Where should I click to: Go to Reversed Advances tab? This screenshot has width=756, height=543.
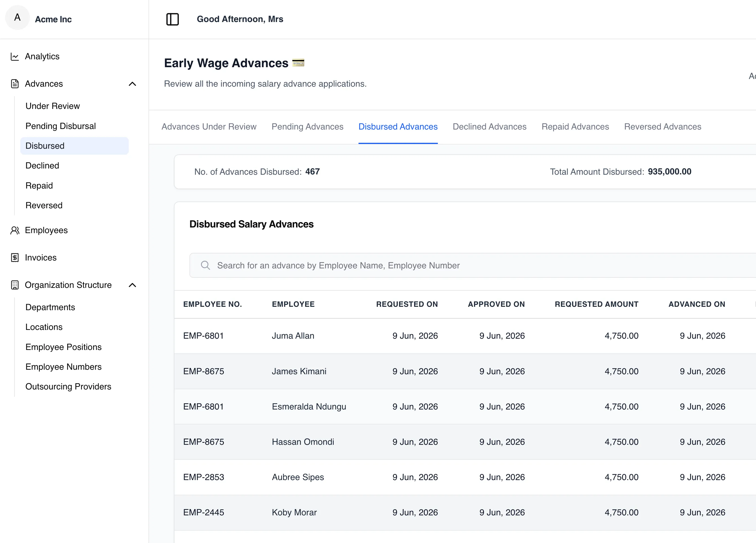[x=663, y=127]
